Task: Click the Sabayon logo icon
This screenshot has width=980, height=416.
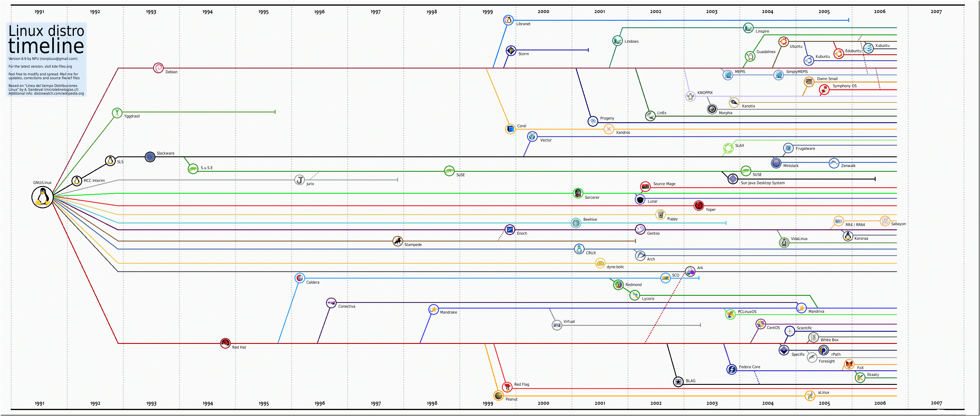Action: tap(885, 221)
